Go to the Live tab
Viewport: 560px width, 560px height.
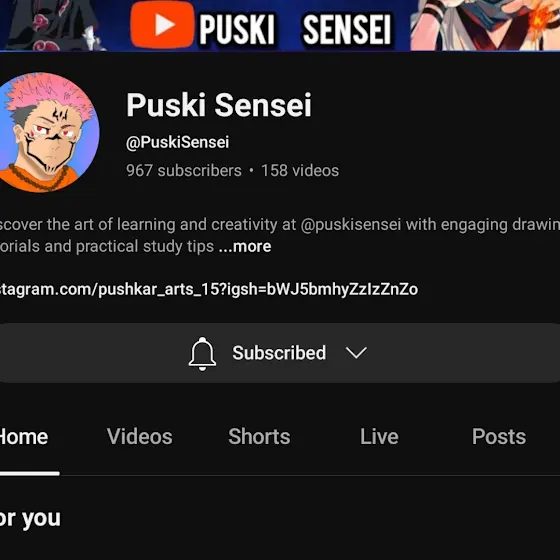pyautogui.click(x=379, y=436)
